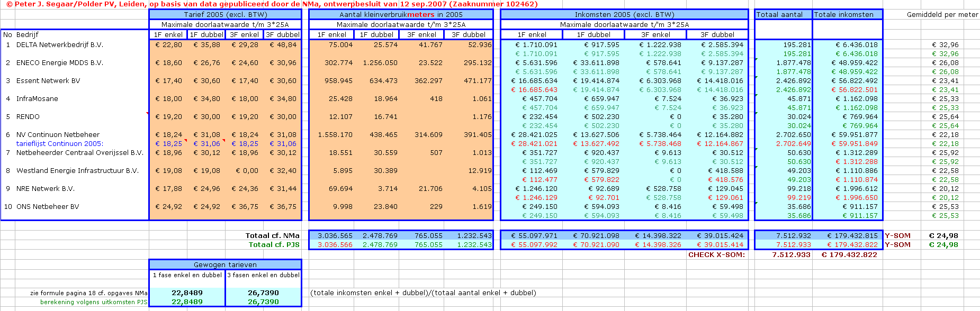Select the "1 fase enkel en dubbel" header
Image resolution: width=980 pixels, height=311 pixels.
tap(187, 275)
